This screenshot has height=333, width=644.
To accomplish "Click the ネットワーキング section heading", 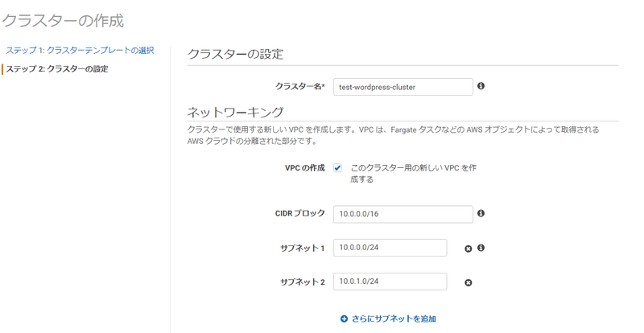I will point(235,112).
